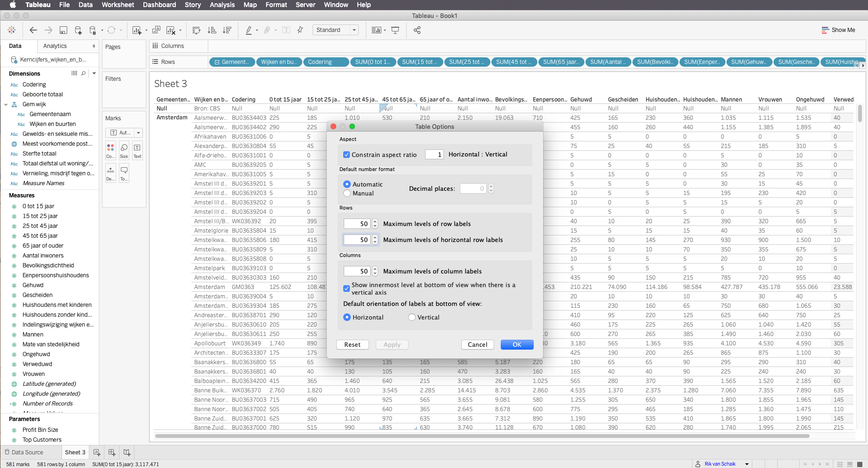868x468 pixels.
Task: Click the Sort ascending toolbar icon
Action: (x=212, y=30)
